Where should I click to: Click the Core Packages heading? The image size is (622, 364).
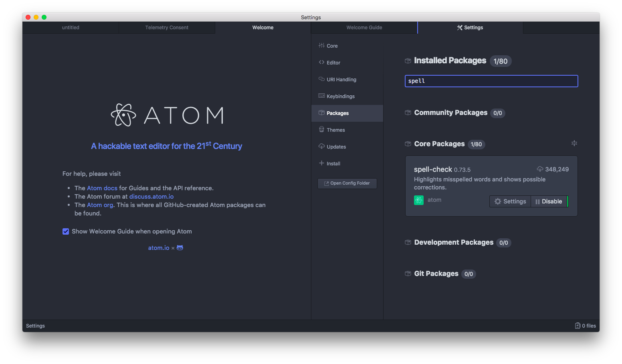[x=439, y=144]
